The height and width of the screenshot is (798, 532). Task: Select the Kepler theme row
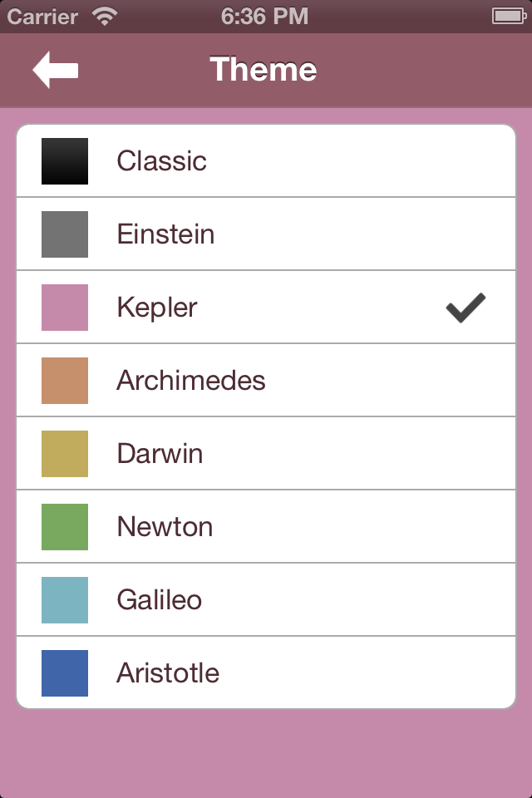(266, 308)
